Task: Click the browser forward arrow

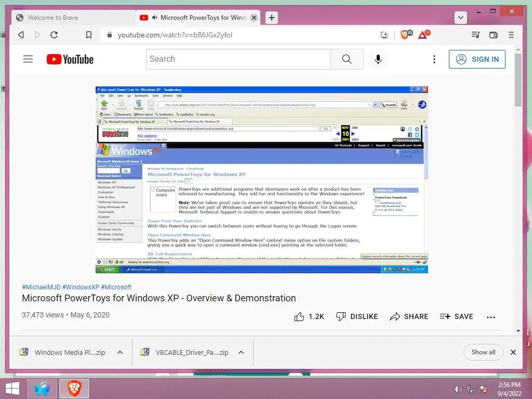Action: [37, 35]
